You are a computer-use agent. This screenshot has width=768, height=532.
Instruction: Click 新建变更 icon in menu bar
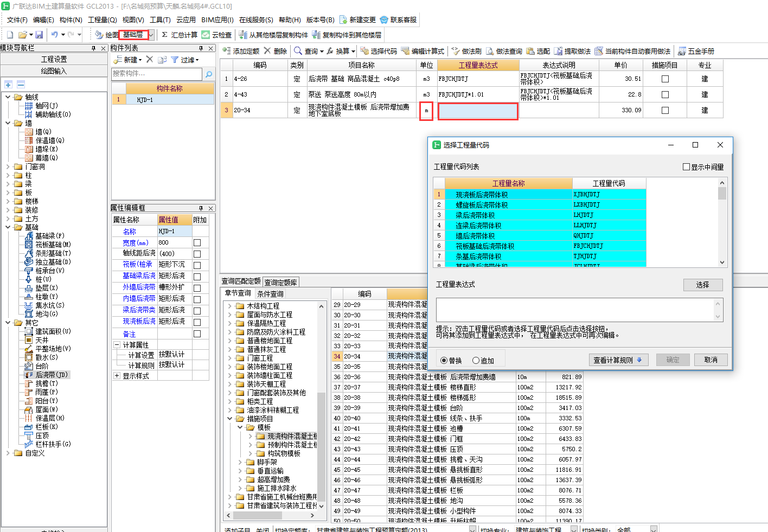pyautogui.click(x=343, y=20)
